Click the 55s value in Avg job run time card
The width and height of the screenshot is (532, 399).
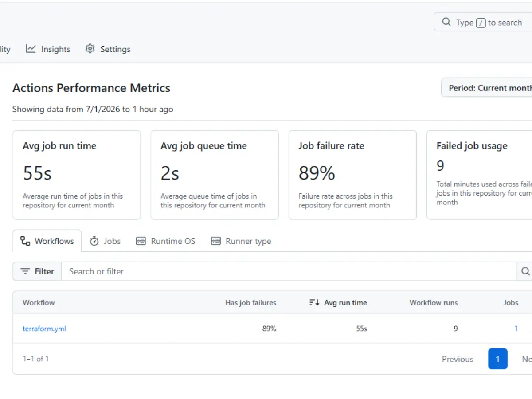(37, 173)
